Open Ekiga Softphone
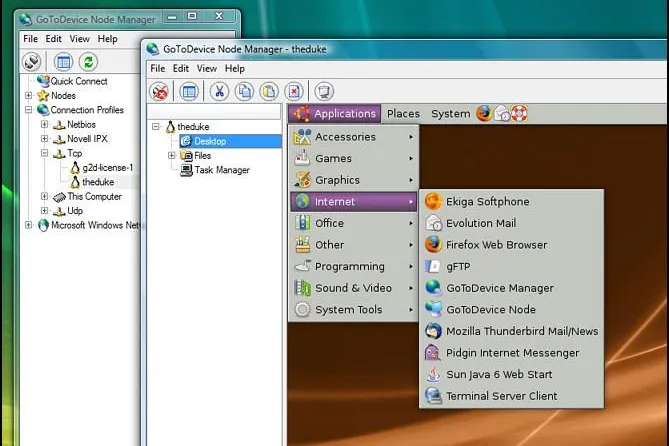Screen dimensions: 669x446 [511, 201]
